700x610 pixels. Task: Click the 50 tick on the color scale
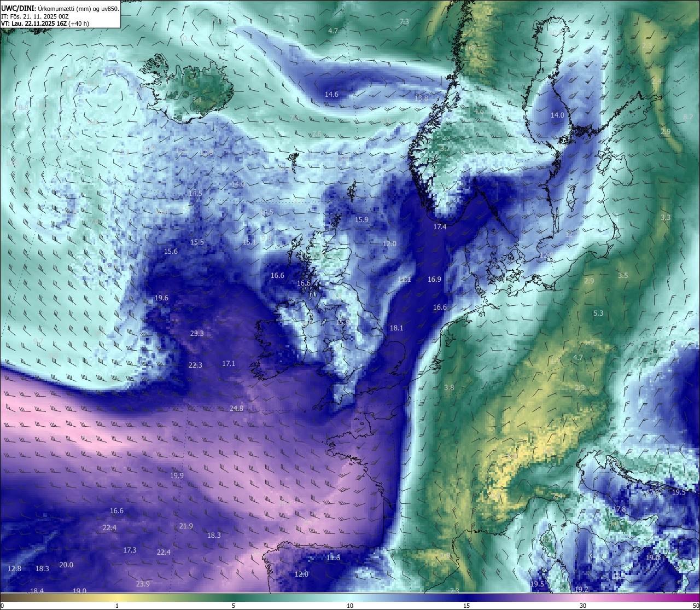coord(696,606)
